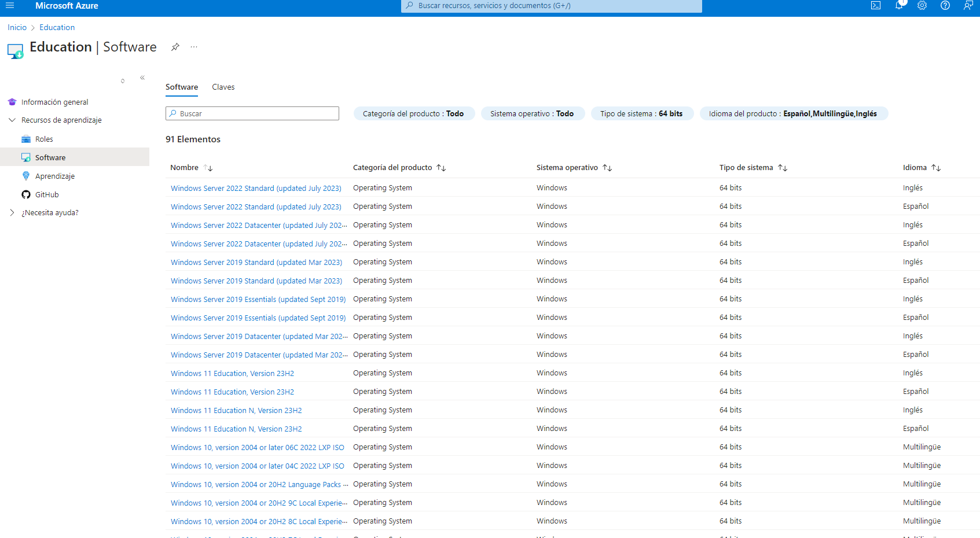Open Windows 10 20H2 Language Packs entry
This screenshot has width=980, height=538.
[x=259, y=484]
